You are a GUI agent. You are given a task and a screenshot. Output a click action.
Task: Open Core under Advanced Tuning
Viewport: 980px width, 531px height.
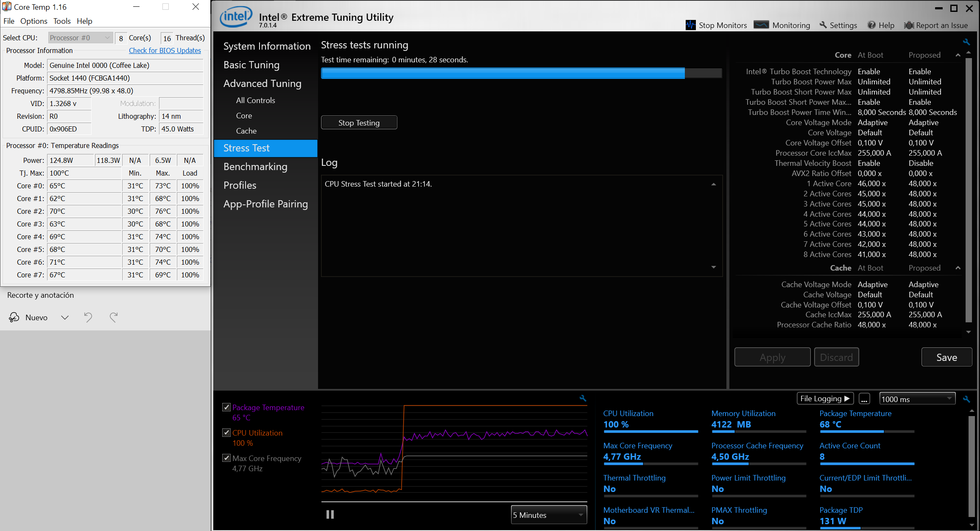244,116
